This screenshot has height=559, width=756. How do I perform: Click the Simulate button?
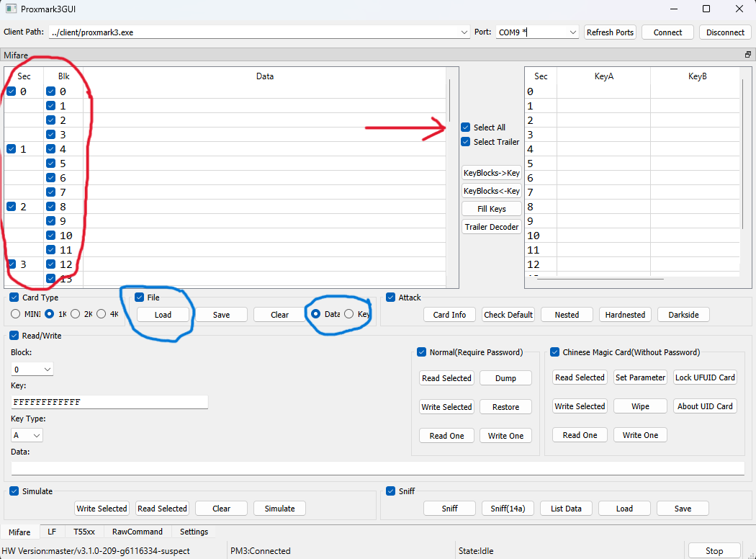279,509
